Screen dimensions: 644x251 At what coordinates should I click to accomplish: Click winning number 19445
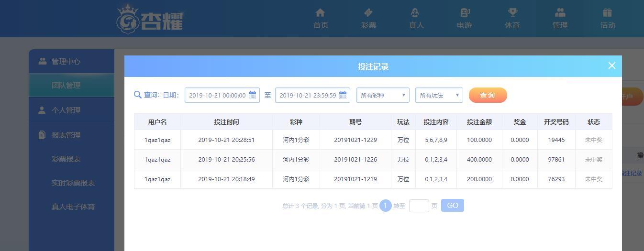[x=556, y=140]
